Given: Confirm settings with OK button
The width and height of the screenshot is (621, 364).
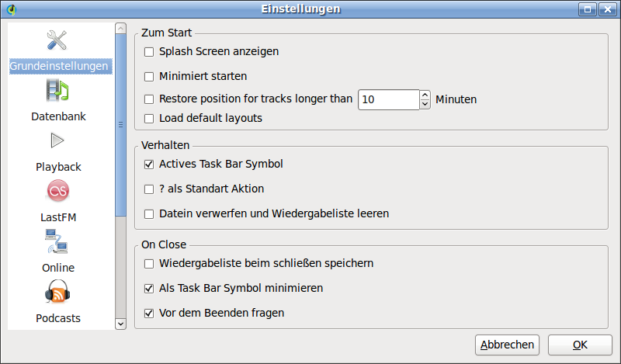Looking at the screenshot, I should (x=580, y=345).
